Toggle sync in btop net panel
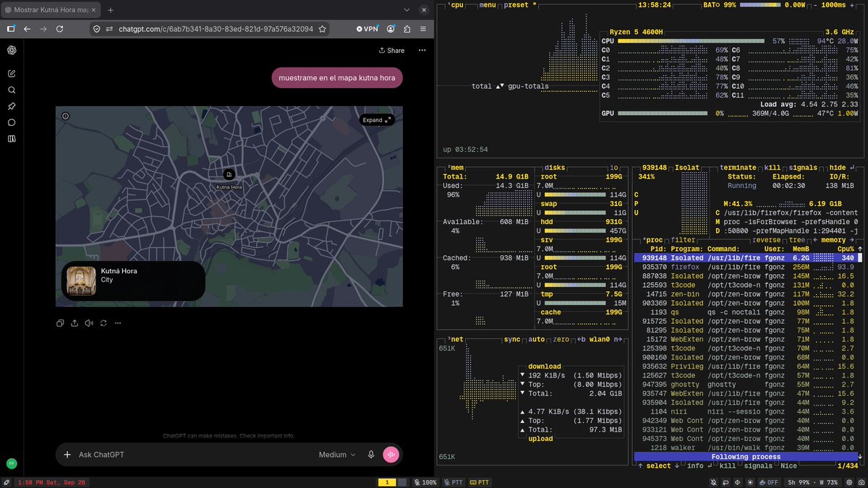 [512, 339]
